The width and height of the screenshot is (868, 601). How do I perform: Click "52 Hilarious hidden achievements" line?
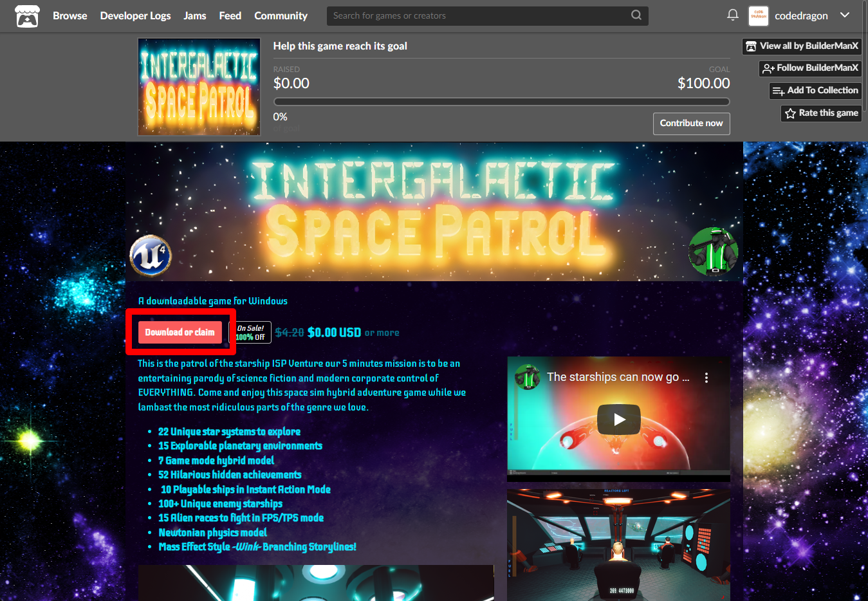230,475
